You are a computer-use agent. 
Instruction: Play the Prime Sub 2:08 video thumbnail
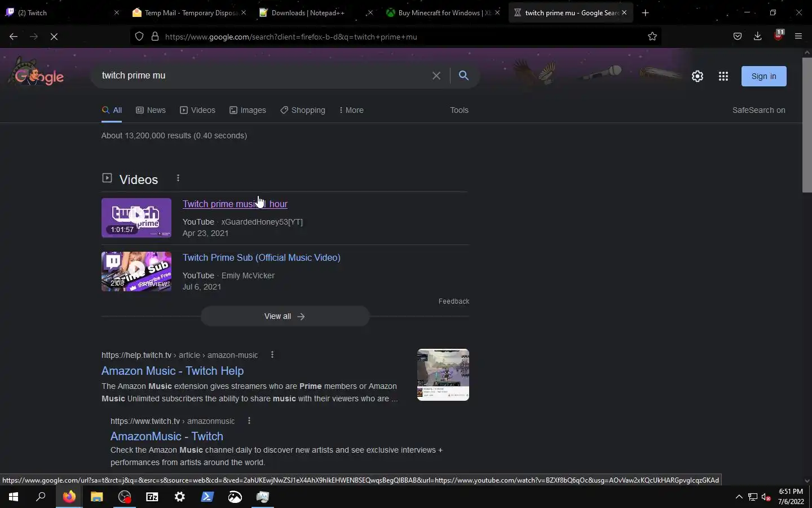click(x=136, y=271)
